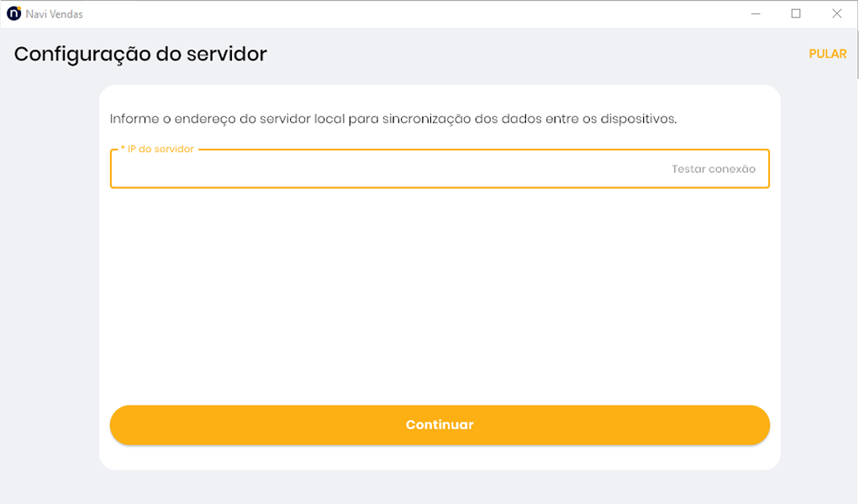864x504 pixels.
Task: Click gray background right of the white card
Action: (x=821, y=277)
